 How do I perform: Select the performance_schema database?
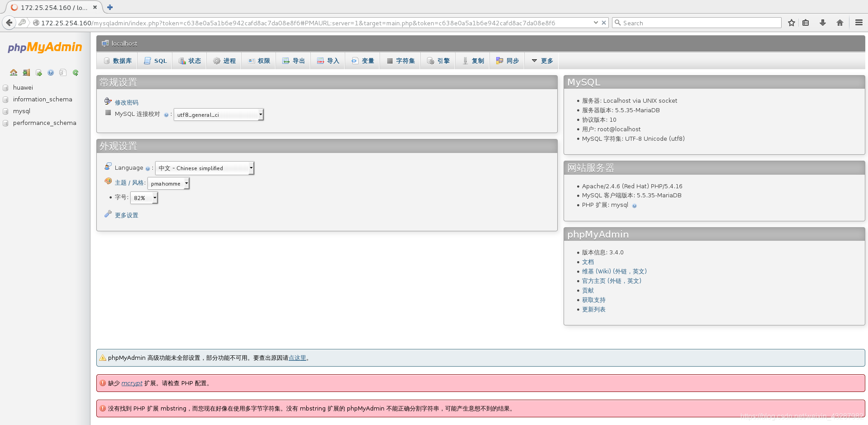tap(44, 123)
